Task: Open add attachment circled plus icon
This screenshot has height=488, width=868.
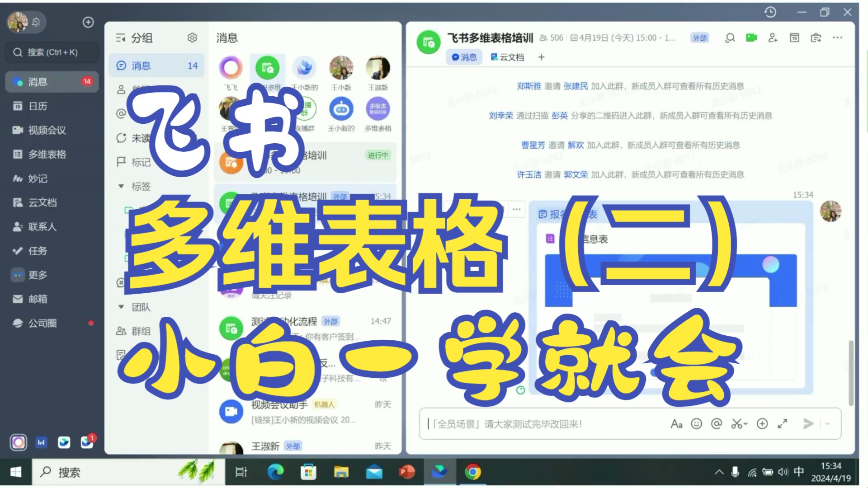Action: point(762,424)
